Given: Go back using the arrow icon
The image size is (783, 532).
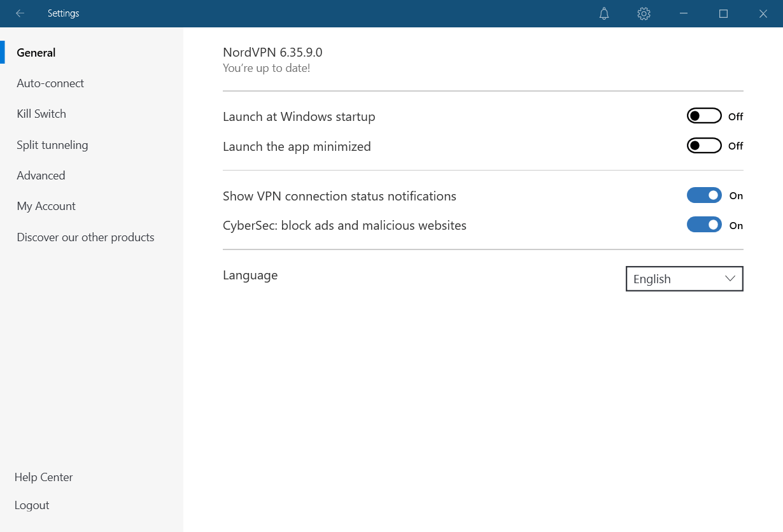Looking at the screenshot, I should pos(20,13).
